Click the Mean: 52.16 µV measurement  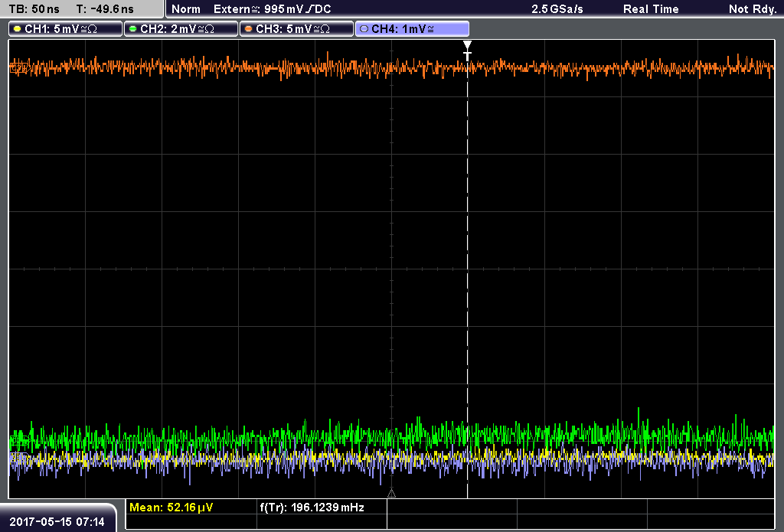[x=171, y=508]
